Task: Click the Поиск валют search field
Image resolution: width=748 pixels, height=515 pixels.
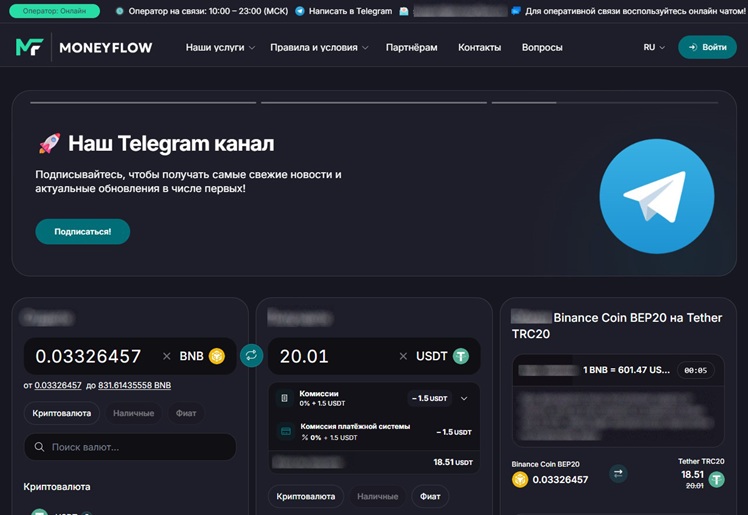Action: [x=130, y=447]
